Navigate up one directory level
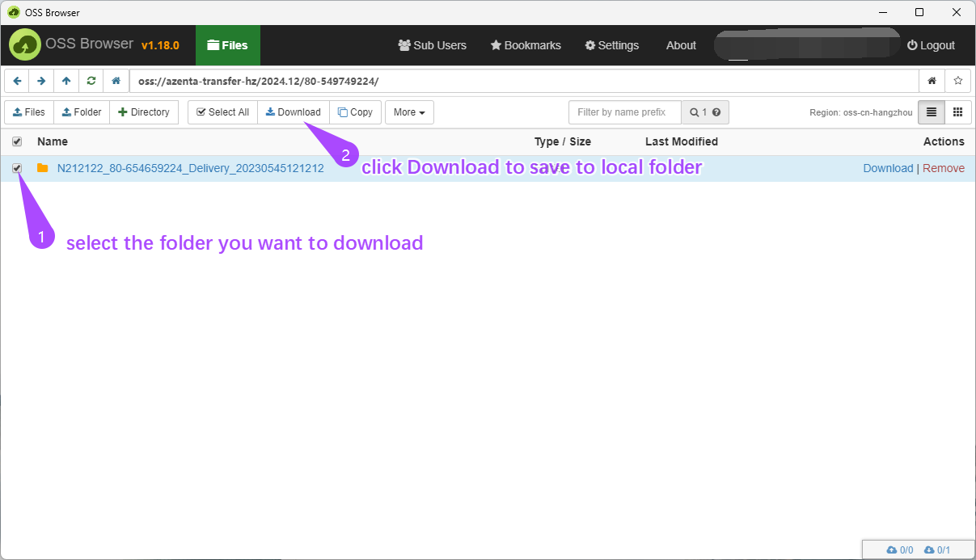The height and width of the screenshot is (560, 976). point(66,81)
